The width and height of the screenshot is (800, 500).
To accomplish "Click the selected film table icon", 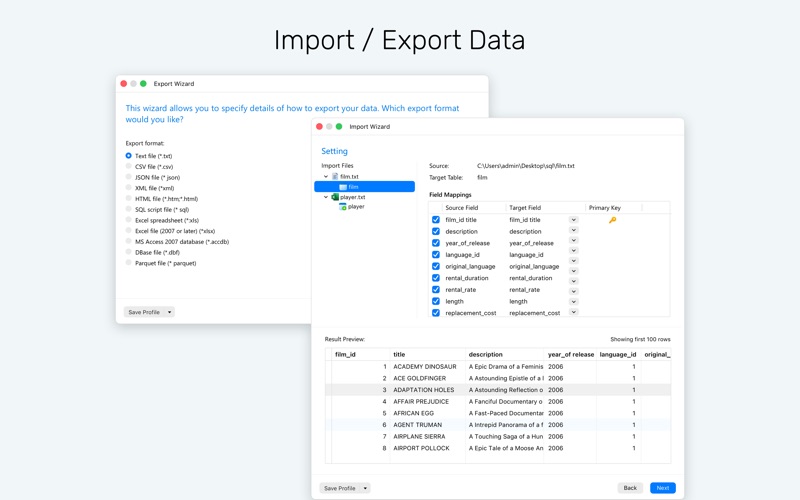I will point(343,187).
